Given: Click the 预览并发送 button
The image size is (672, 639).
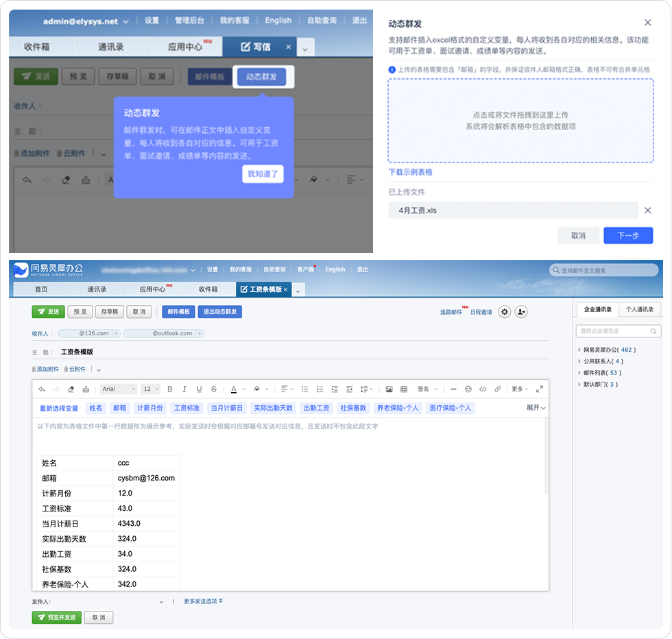Looking at the screenshot, I should (57, 617).
